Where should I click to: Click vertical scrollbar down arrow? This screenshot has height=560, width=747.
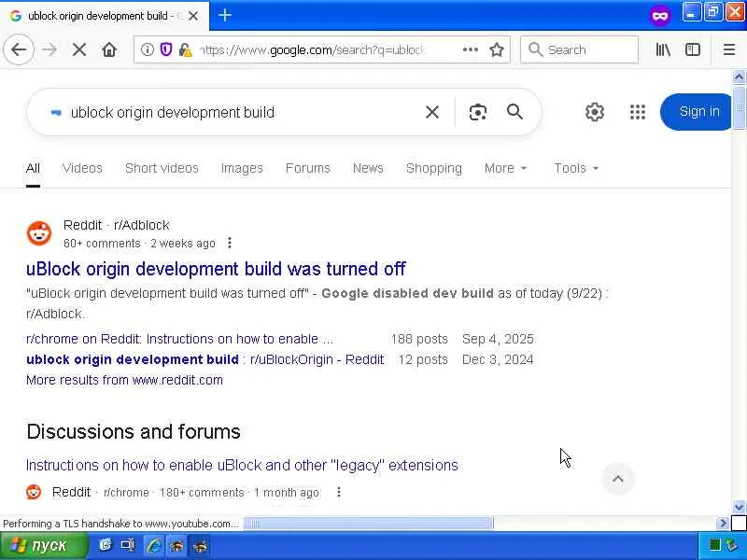pos(739,508)
